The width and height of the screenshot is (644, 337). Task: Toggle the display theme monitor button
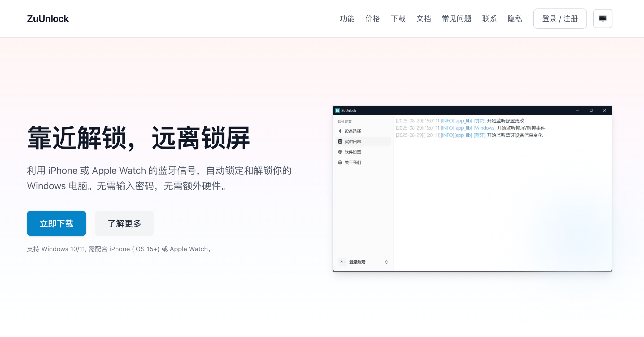(603, 19)
